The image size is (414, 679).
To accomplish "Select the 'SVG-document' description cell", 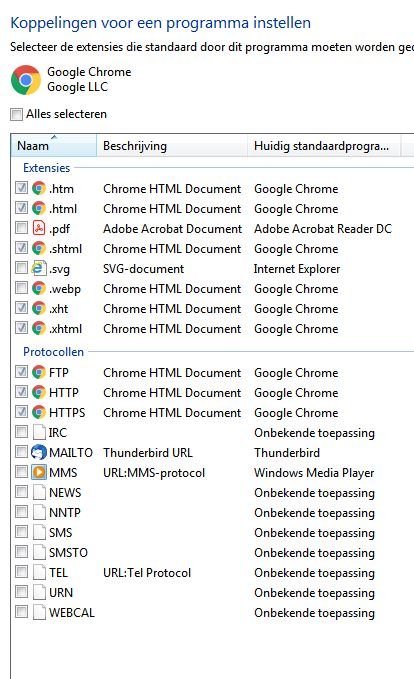I will pyautogui.click(x=143, y=269).
